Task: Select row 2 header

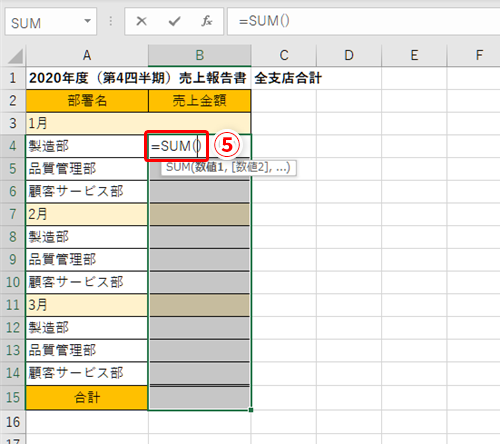Action: [x=13, y=101]
